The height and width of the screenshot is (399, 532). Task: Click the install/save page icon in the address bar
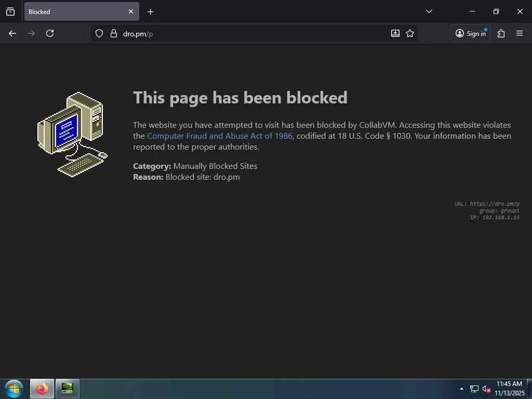pyautogui.click(x=395, y=33)
